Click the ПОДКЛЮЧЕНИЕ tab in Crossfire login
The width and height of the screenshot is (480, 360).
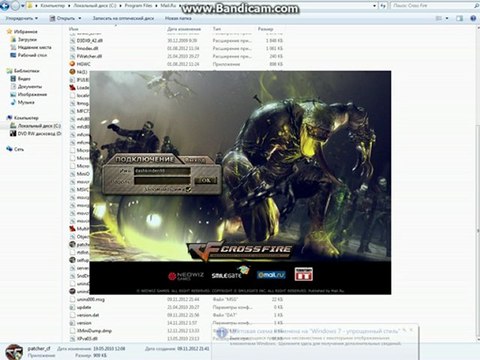[145, 159]
